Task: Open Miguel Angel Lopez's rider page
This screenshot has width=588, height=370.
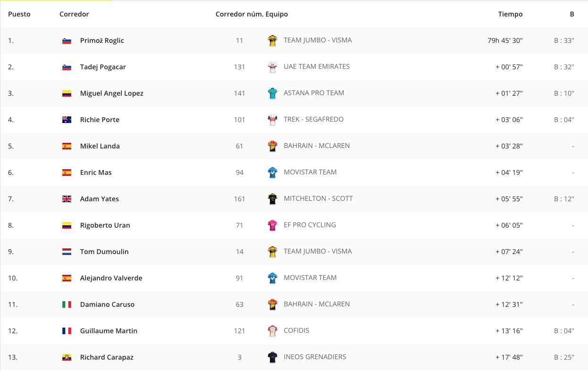Action: click(112, 93)
